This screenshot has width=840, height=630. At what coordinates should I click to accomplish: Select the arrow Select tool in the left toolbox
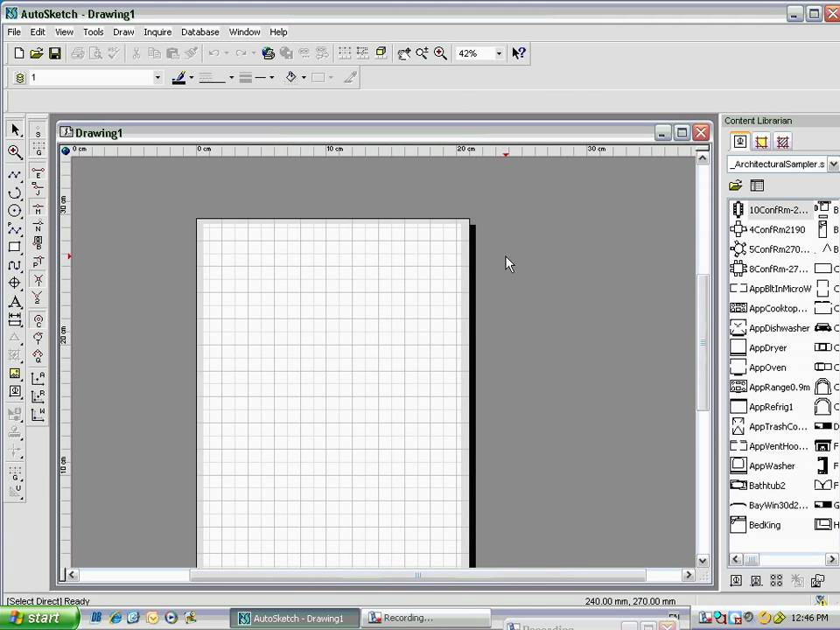click(15, 130)
